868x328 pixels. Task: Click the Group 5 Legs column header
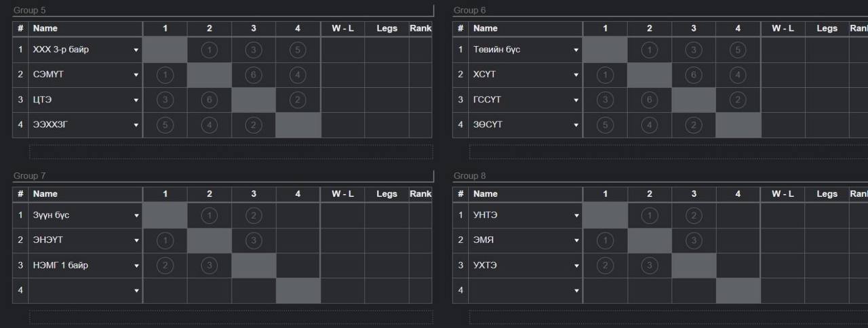(387, 28)
